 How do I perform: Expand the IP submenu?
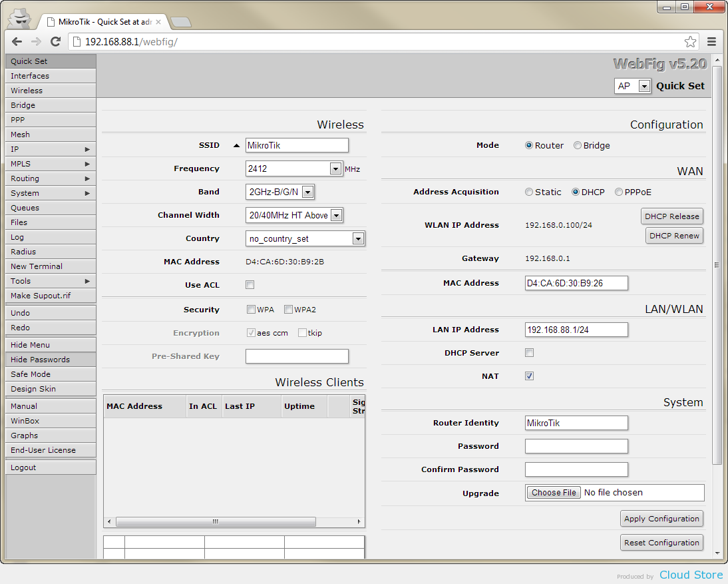tap(51, 149)
